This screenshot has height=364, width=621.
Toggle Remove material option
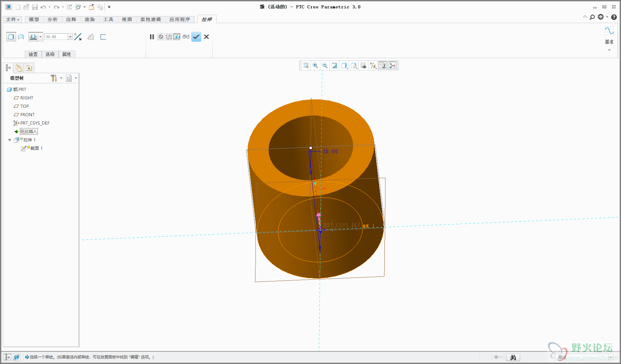(x=90, y=37)
